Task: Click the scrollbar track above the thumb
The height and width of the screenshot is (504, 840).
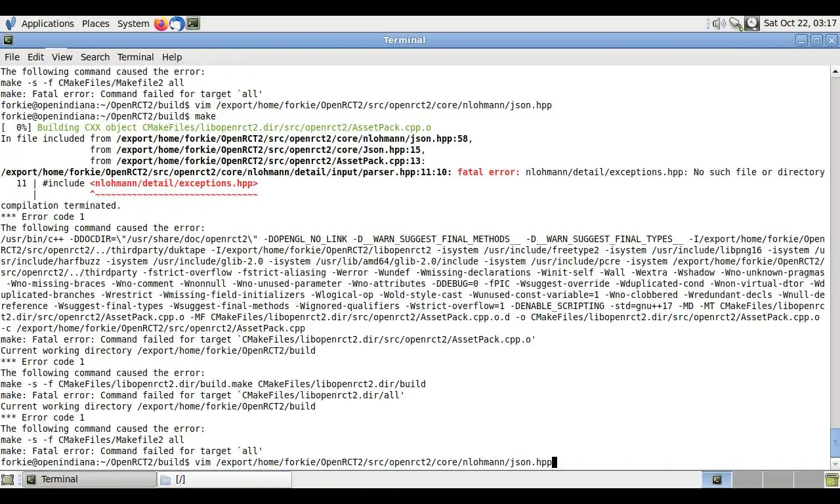Action: point(835,253)
